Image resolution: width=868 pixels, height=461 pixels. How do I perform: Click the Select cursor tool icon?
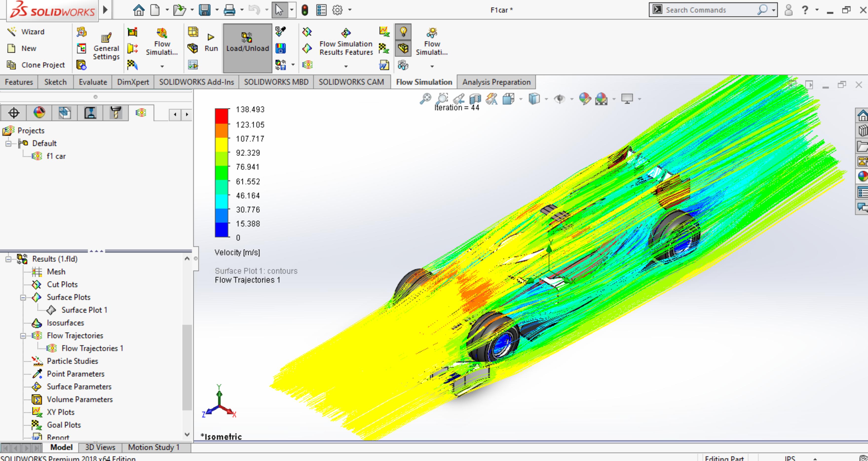(x=279, y=10)
